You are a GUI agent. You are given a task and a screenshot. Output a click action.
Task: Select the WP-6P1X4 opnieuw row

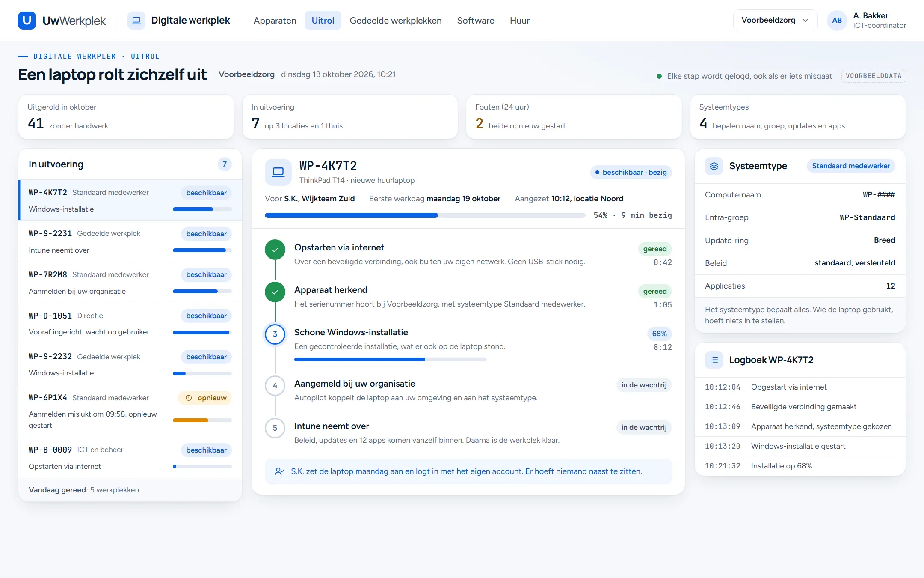(x=130, y=411)
